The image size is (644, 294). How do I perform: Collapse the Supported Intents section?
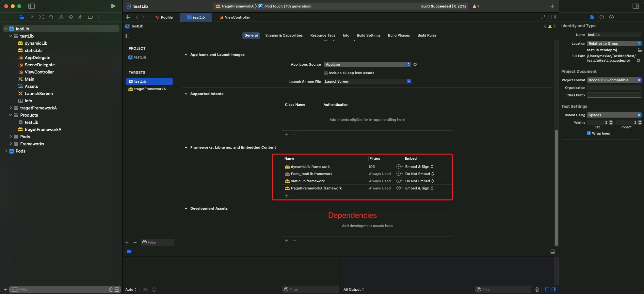click(x=186, y=94)
